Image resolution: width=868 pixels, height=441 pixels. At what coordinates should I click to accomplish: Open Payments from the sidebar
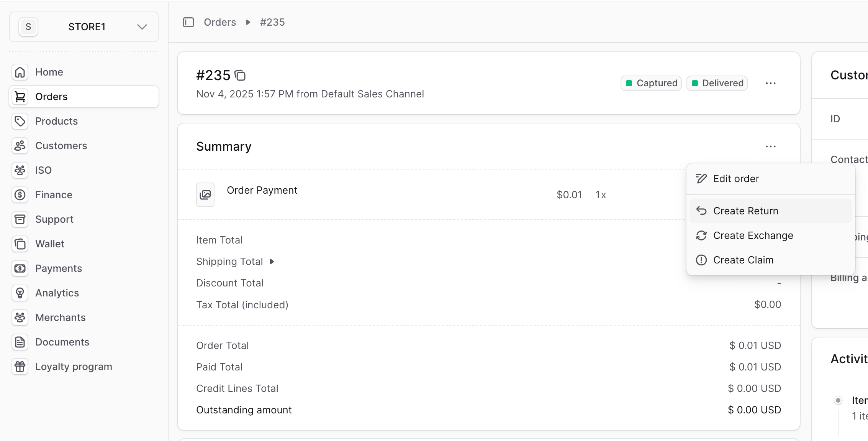(58, 268)
